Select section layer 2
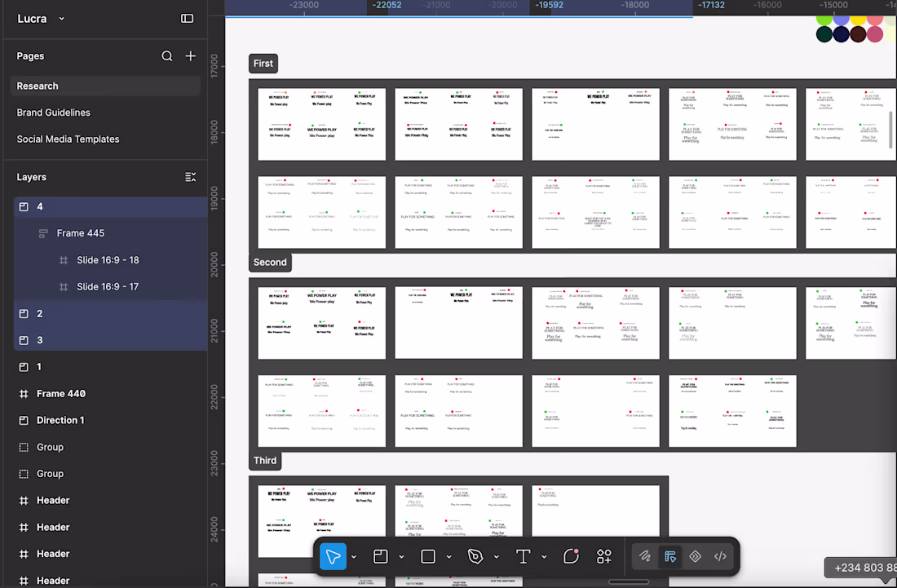 coord(110,313)
